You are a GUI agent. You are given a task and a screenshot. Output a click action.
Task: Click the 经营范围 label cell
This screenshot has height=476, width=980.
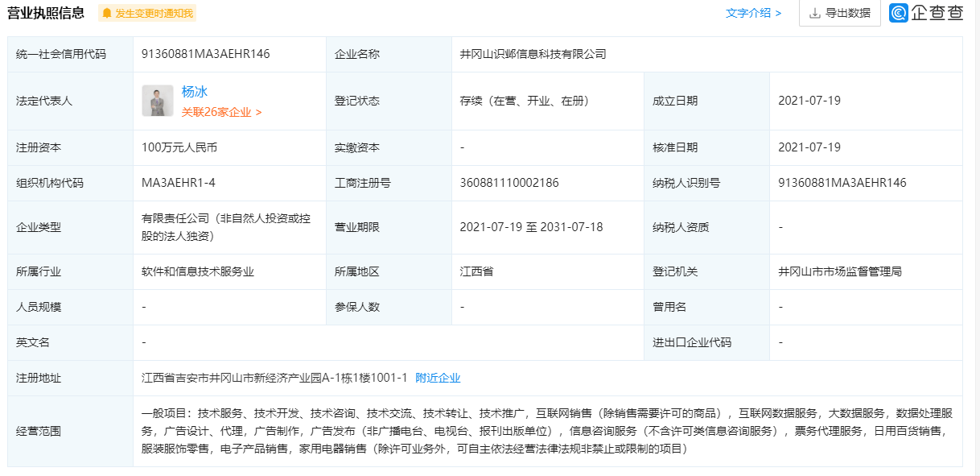pos(71,431)
